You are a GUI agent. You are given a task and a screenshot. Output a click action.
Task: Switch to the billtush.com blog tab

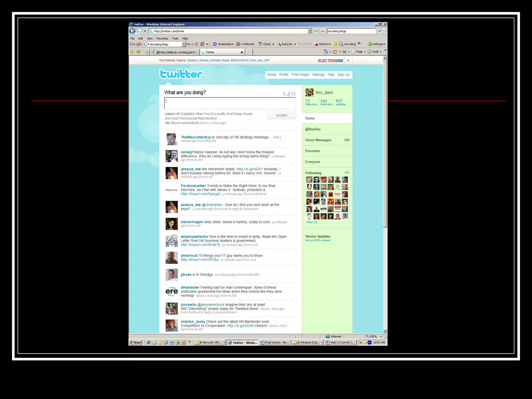pyautogui.click(x=177, y=52)
